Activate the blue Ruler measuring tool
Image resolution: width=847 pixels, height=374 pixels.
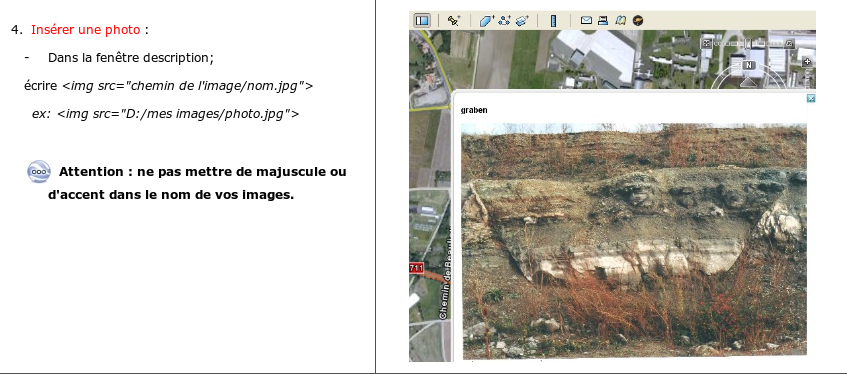point(553,21)
